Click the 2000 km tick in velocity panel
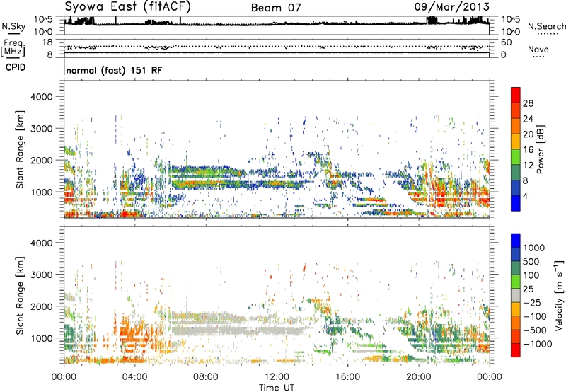The width and height of the screenshot is (566, 392). coord(42,306)
